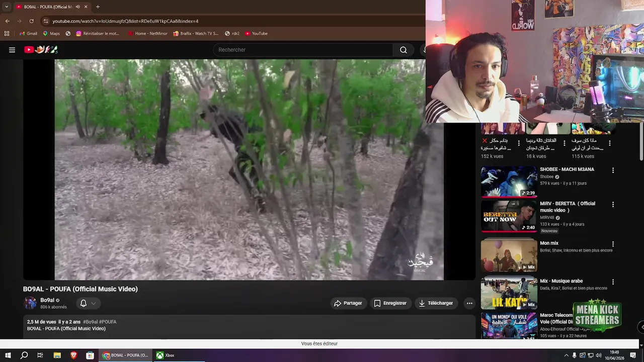Open the Gmail bookmark
Viewport: 644px width, 362px height.
tap(28, 34)
